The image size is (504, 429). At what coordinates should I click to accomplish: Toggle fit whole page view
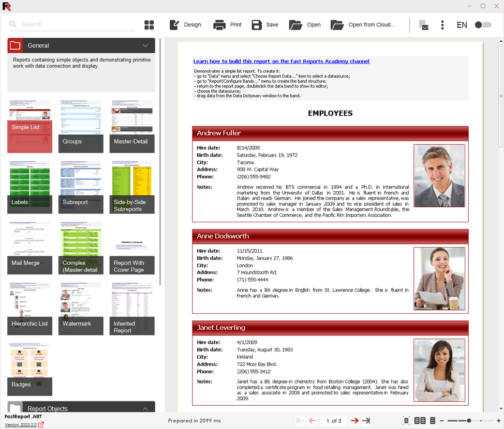406,421
